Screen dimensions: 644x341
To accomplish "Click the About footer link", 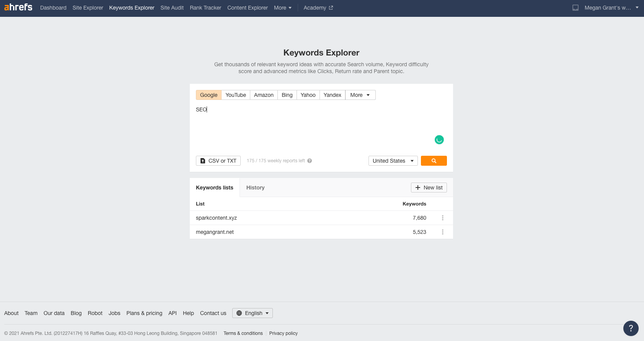I will click(x=11, y=313).
